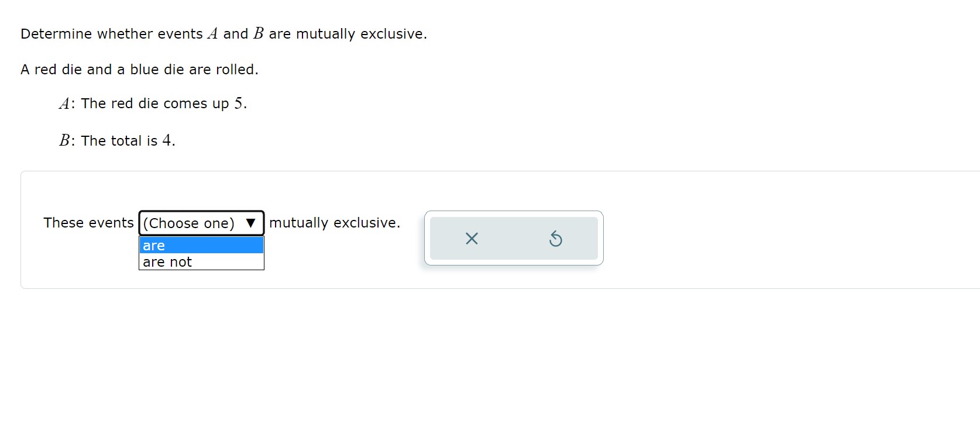Click the question title about mutually exclusive events

(223, 33)
